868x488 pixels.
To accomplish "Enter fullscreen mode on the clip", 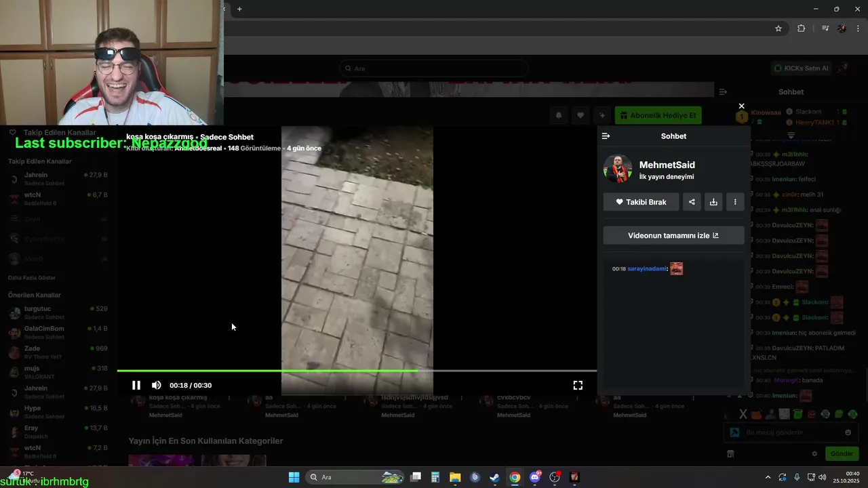I will (578, 385).
